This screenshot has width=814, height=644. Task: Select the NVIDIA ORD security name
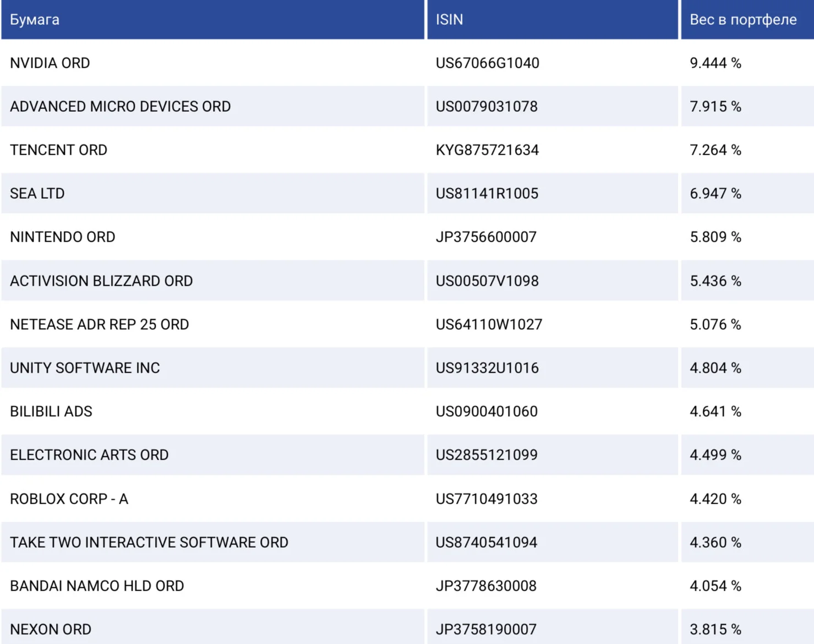click(x=50, y=63)
